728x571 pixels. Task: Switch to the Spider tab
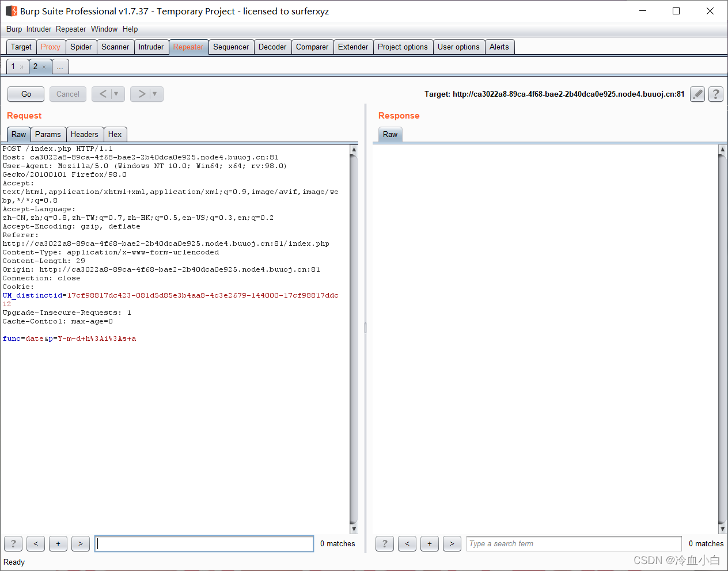[x=81, y=47]
